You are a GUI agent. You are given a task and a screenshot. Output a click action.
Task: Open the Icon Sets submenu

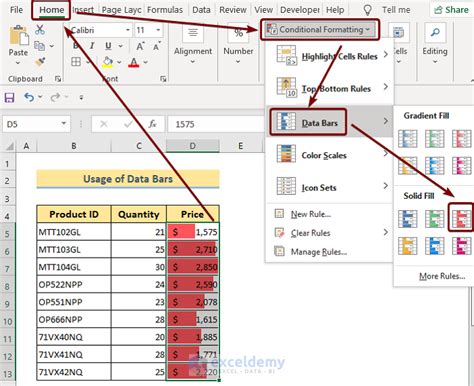tap(329, 188)
